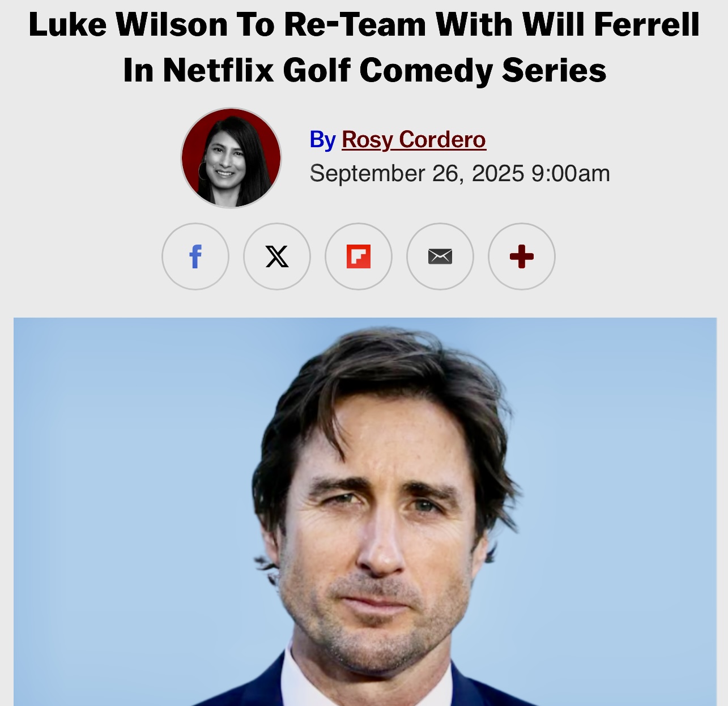Tap the red Flipboard logo button
The width and height of the screenshot is (728, 706).
359,256
